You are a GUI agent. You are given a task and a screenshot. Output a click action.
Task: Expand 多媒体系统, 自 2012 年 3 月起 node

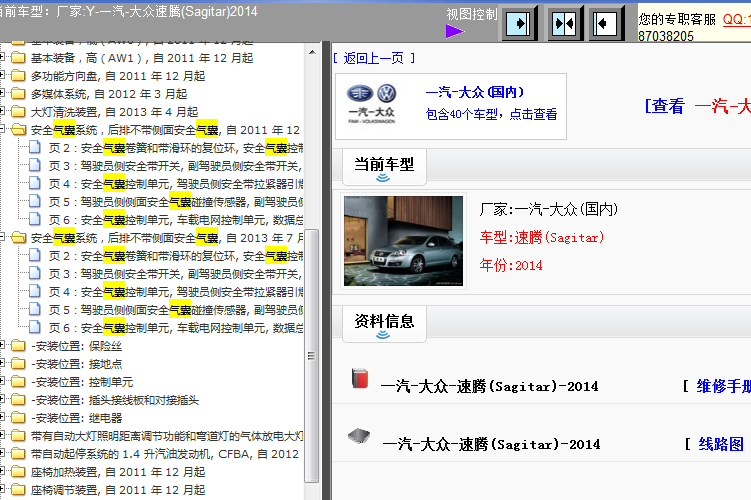[2, 94]
